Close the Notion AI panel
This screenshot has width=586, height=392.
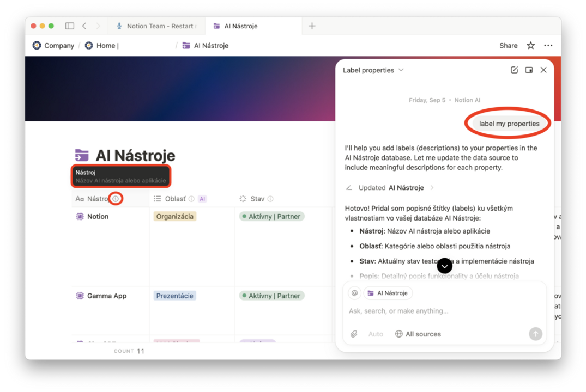pos(543,70)
